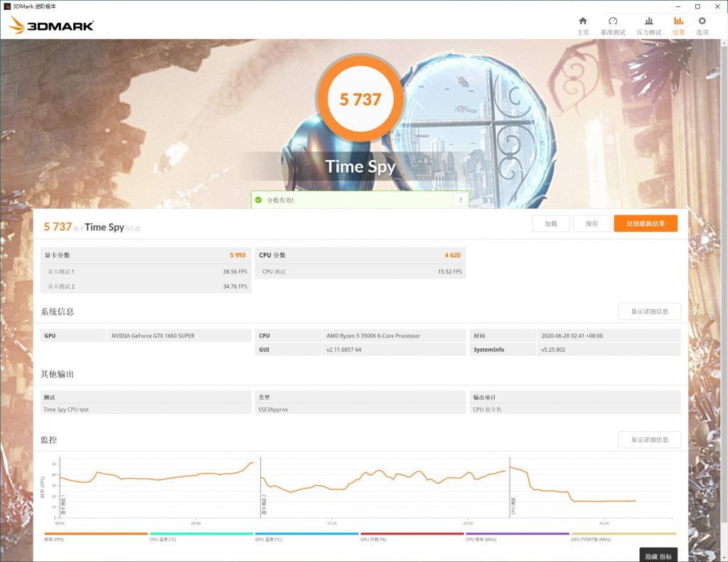728x562 pixels.
Task: Go to the 主页 home icon
Action: 583,21
